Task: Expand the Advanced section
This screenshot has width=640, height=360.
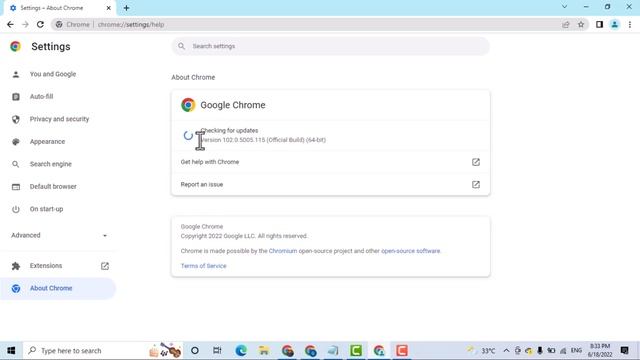Action: point(58,236)
